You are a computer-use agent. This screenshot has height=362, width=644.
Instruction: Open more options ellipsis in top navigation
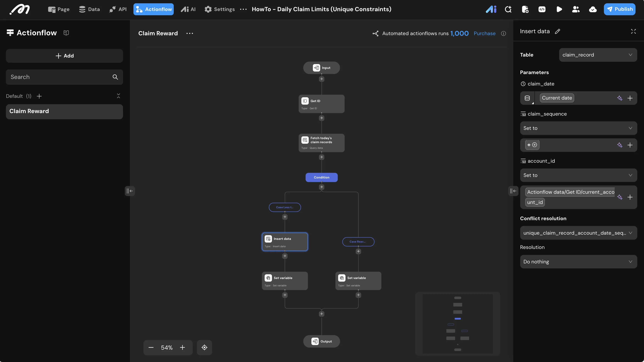pos(243,9)
